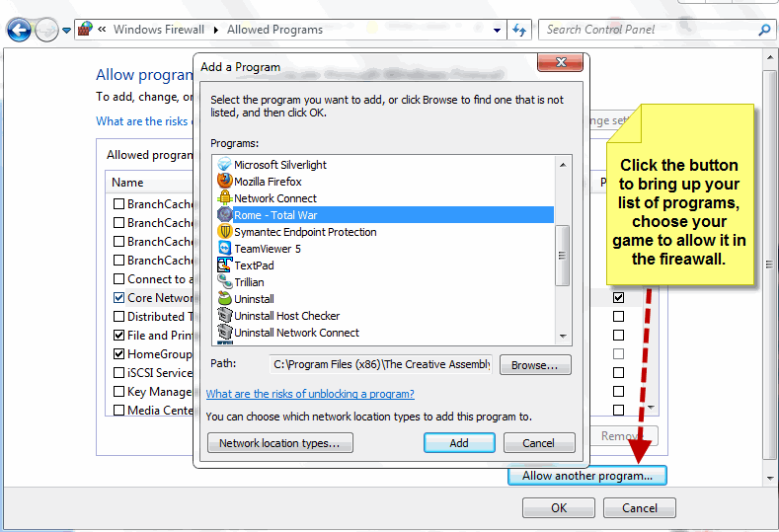This screenshot has width=779, height=532.
Task: Tick the Key Manage... checkbox
Action: point(118,392)
